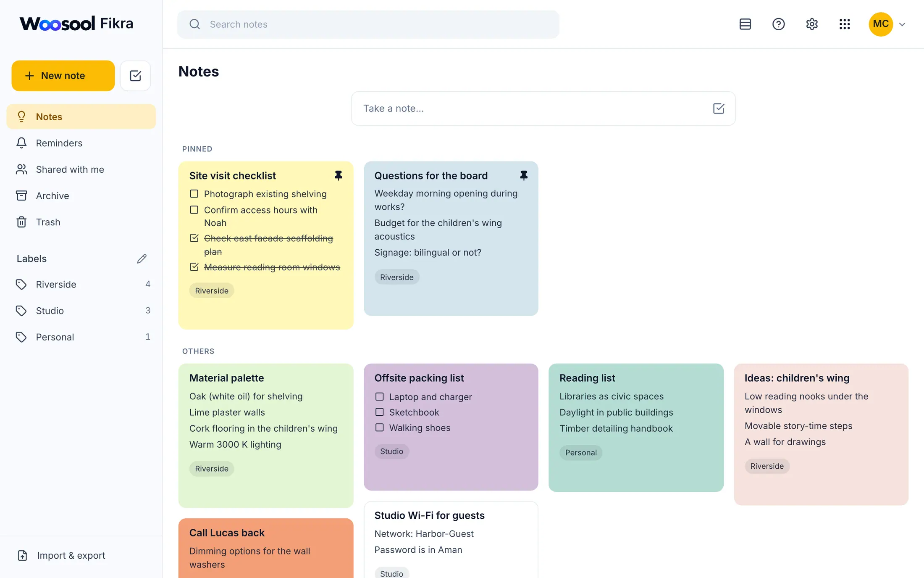Check Confirm access hours with Noah
This screenshot has width=924, height=578.
click(x=194, y=210)
